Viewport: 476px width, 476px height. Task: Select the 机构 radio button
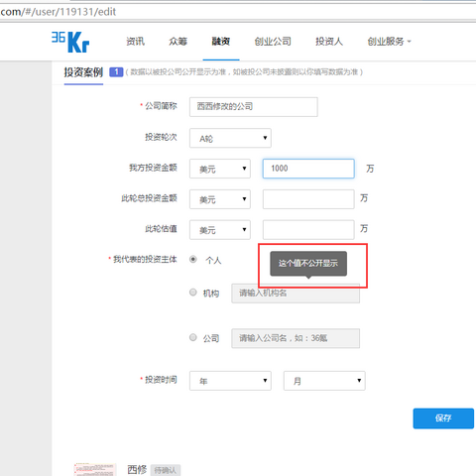click(x=193, y=293)
